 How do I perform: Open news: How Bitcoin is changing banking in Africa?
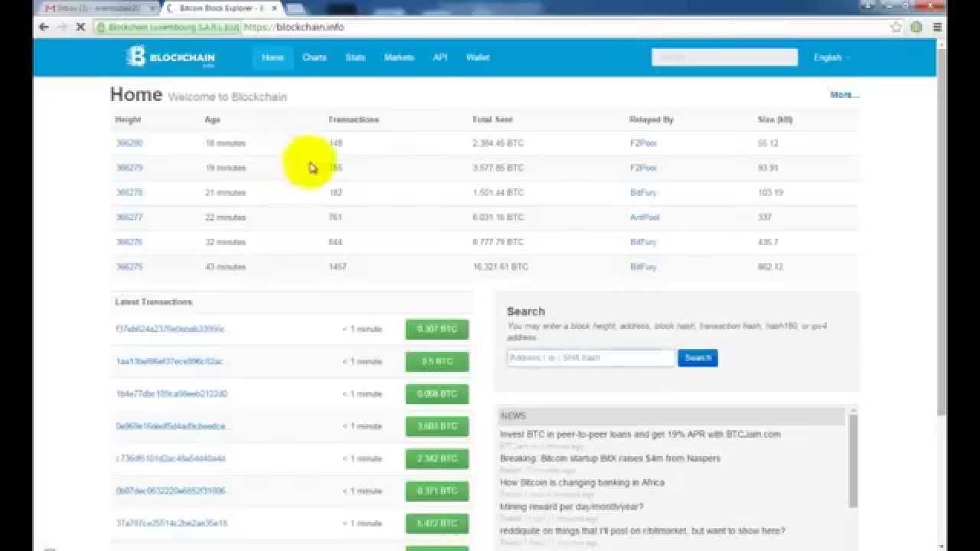click(582, 483)
